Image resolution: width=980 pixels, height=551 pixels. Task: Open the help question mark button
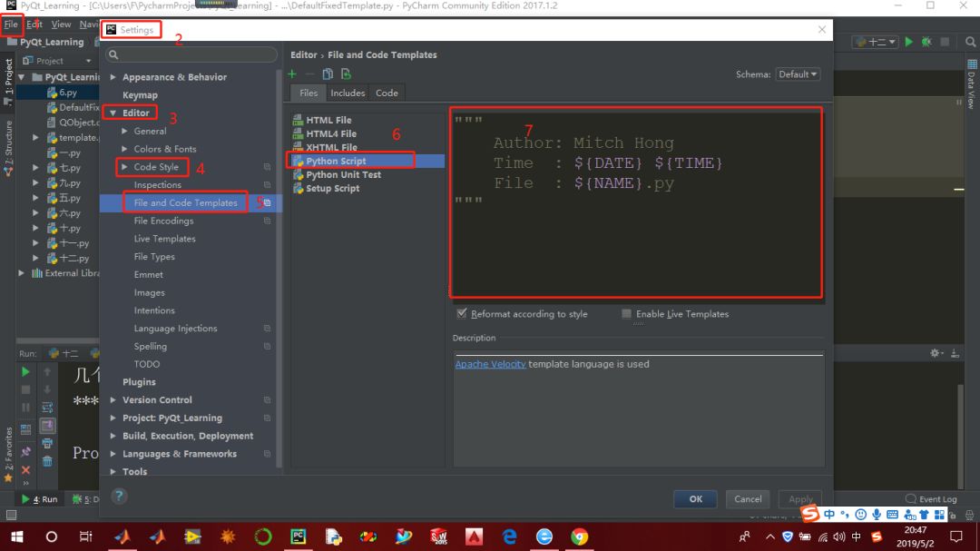119,497
